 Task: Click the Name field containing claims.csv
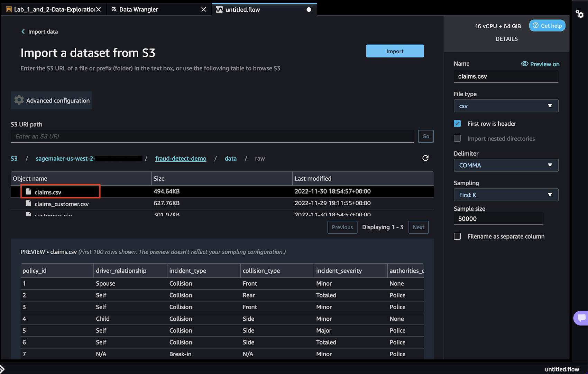pyautogui.click(x=506, y=76)
